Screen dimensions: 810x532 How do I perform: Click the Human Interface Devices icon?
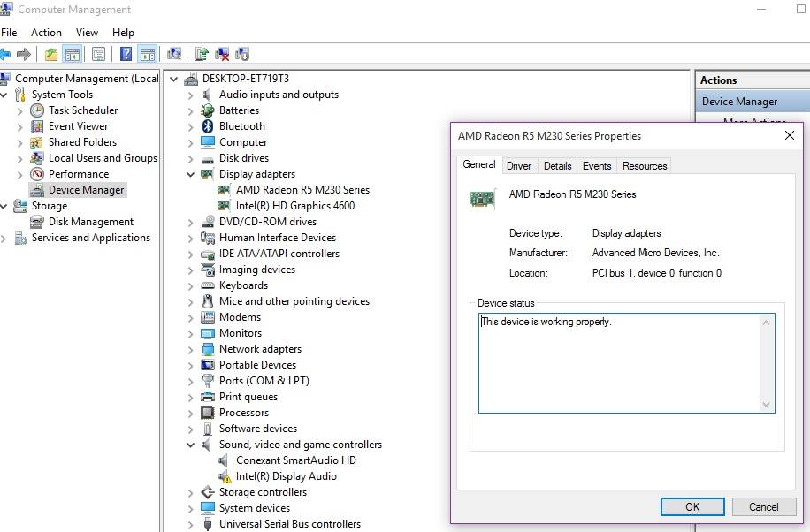(x=208, y=238)
